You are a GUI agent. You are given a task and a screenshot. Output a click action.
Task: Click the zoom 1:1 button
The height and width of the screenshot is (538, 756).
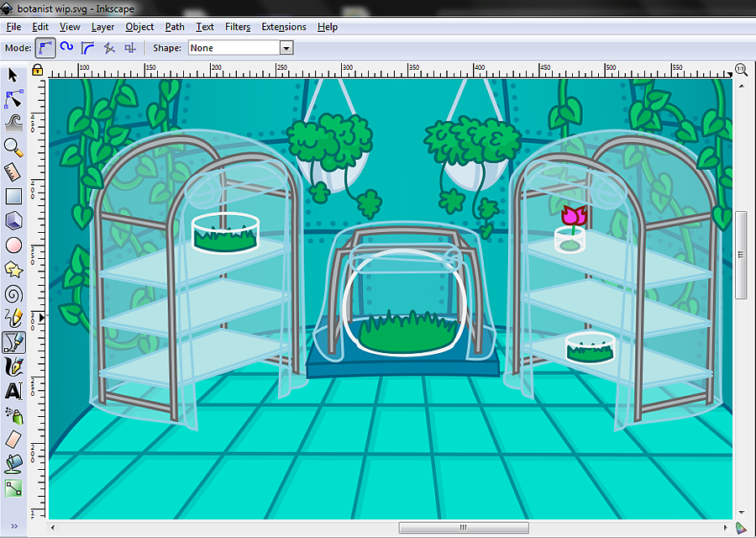[x=741, y=70]
